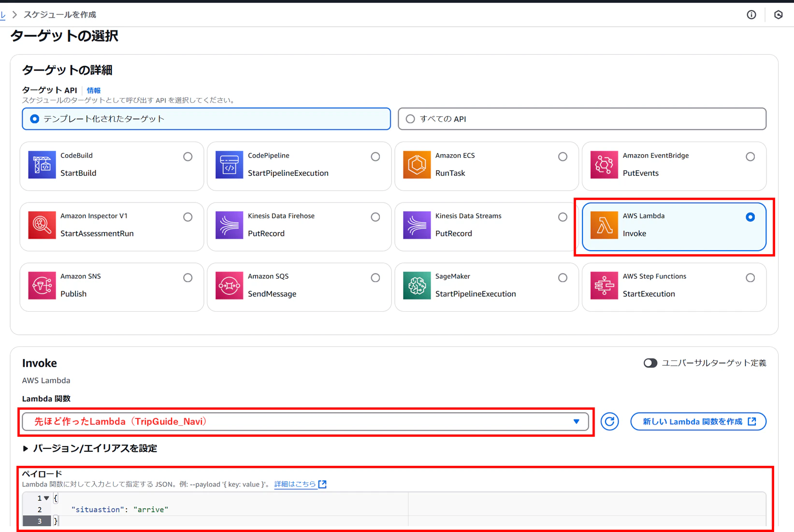The height and width of the screenshot is (532, 794).
Task: Open the info panel icon in header
Action: click(751, 14)
